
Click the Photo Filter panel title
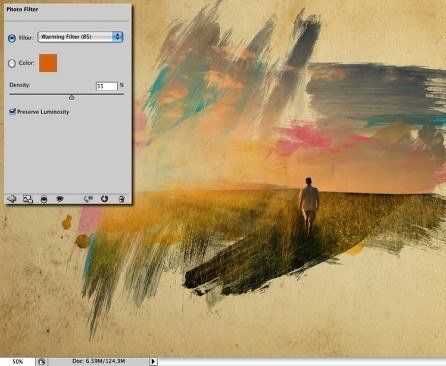(x=22, y=9)
